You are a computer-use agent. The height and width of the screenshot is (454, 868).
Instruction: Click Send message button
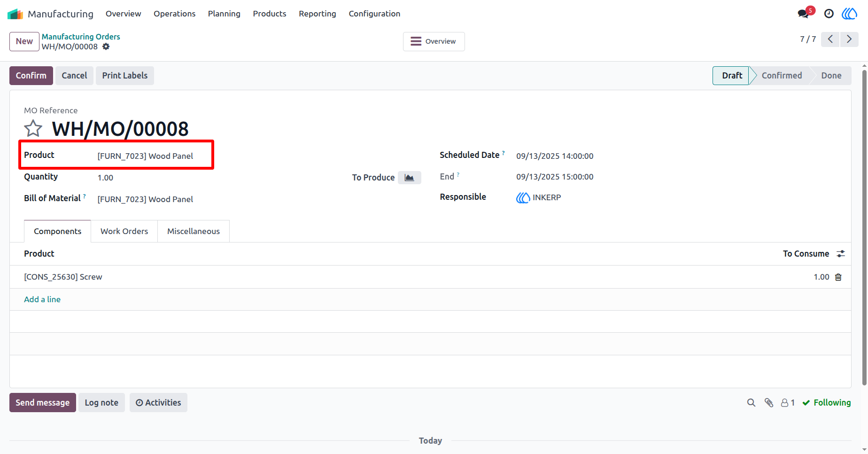(x=43, y=403)
